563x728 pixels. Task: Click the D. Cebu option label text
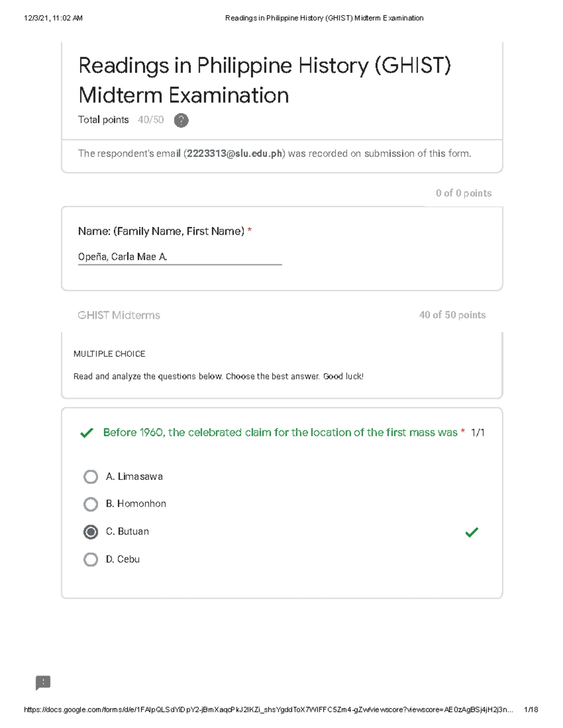click(x=122, y=559)
